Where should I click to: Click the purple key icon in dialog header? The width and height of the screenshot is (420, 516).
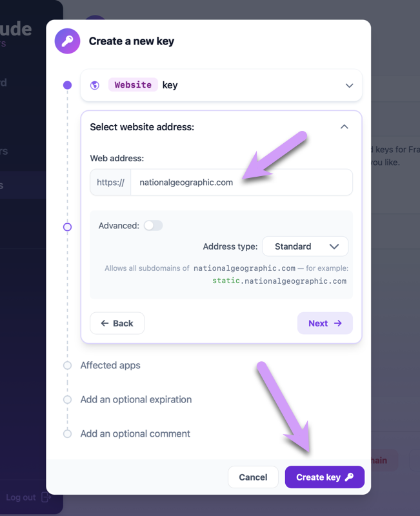67,41
